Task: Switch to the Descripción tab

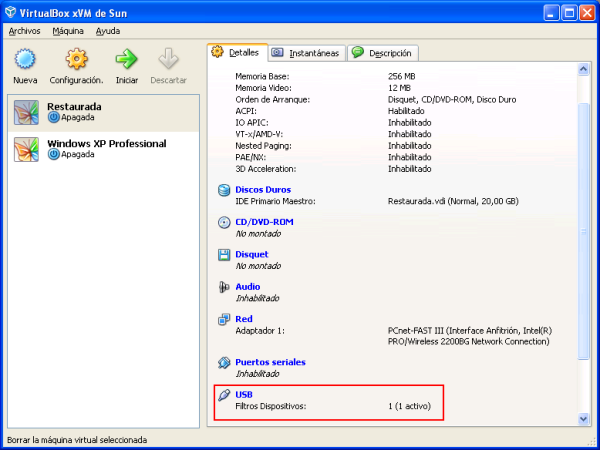Action: [x=383, y=53]
